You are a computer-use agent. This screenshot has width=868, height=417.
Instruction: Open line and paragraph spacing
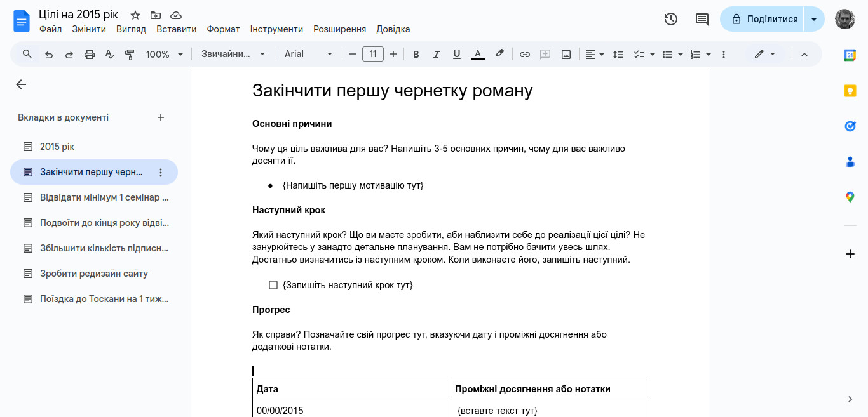coord(618,55)
